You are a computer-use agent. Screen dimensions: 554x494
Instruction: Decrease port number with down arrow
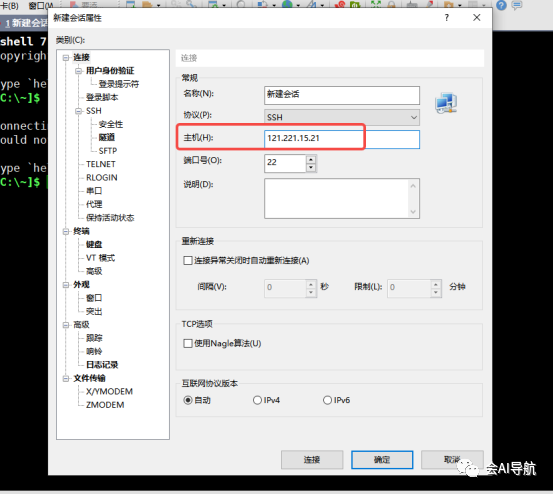311,167
